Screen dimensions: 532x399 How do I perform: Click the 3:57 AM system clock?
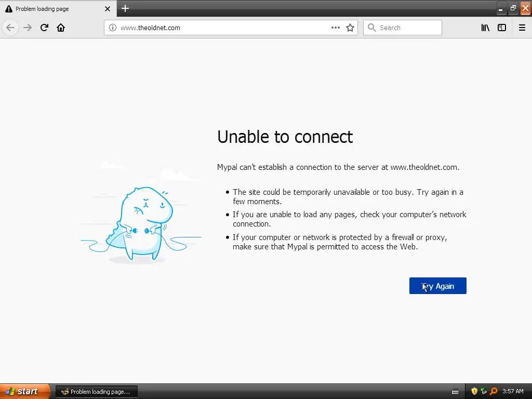click(513, 391)
